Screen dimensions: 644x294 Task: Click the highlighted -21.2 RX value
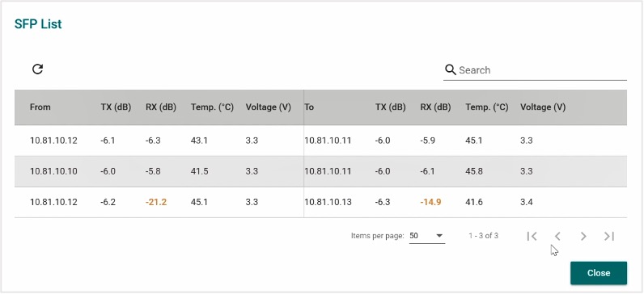click(156, 202)
